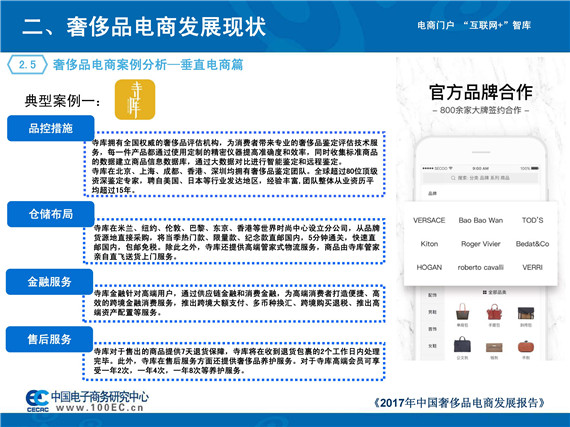The image size is (570, 427).
Task: Click the 中国电子商务研究中心 footer text
Action: pos(100,396)
